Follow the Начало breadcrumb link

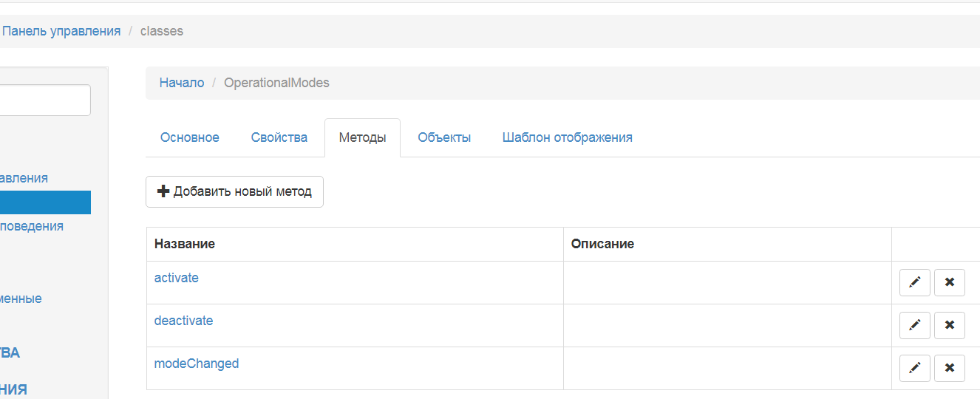pyautogui.click(x=182, y=83)
